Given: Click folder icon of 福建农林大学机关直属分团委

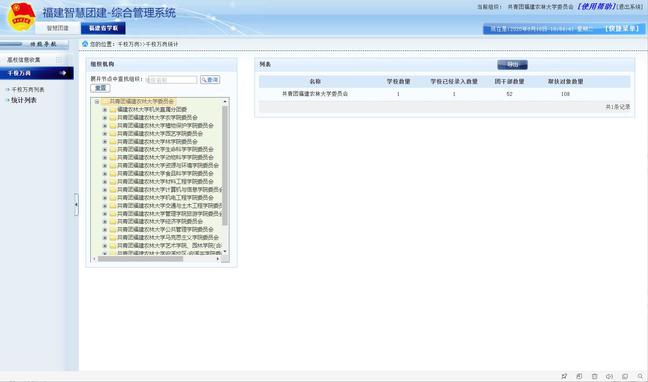Looking at the screenshot, I should point(113,110).
